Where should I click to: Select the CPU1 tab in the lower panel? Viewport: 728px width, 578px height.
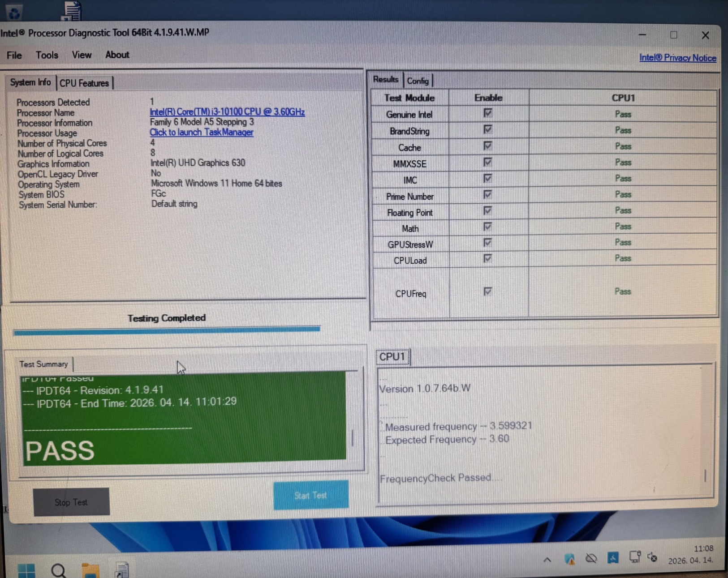tap(392, 357)
